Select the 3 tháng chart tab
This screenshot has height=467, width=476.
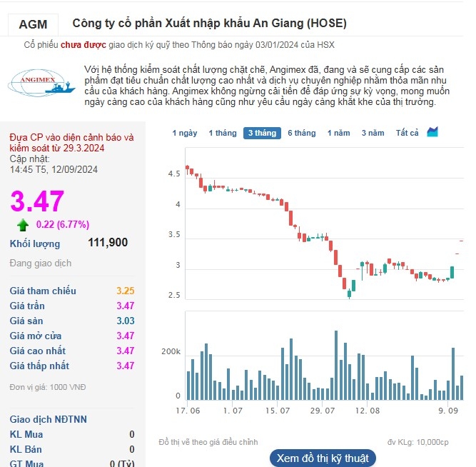(x=260, y=134)
